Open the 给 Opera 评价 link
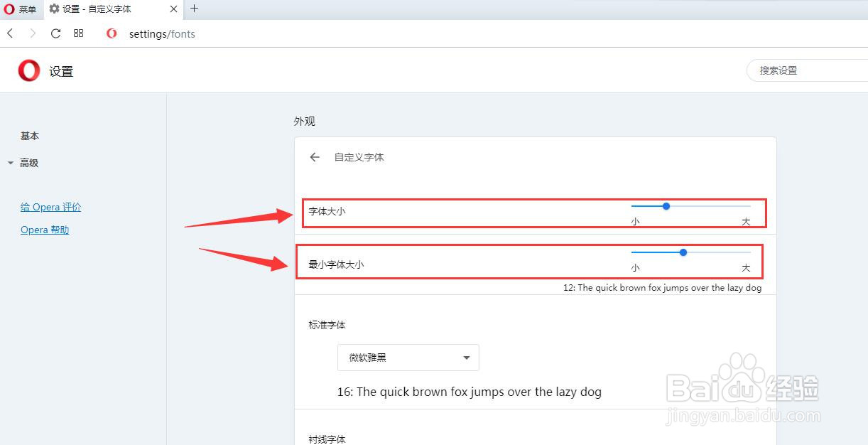This screenshot has width=868, height=445. point(51,207)
